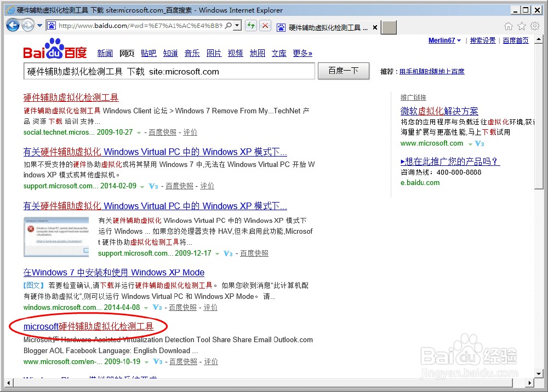Go to 百度首页 link

point(516,41)
